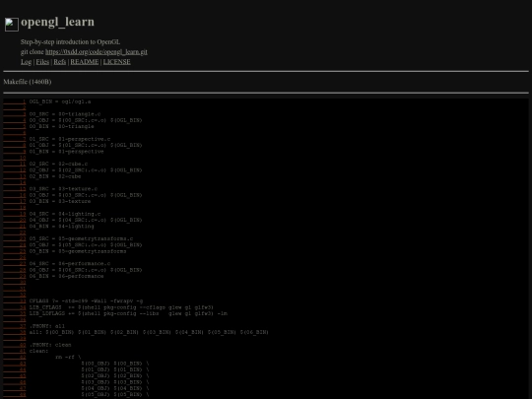Click the '06_BIN = 06-performance' line
The width and height of the screenshot is (532, 399).
(x=67, y=276)
